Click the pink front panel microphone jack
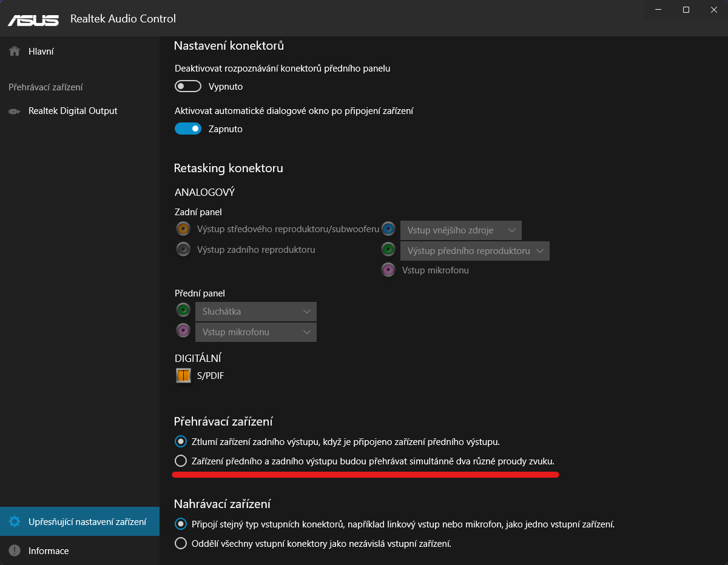 pyautogui.click(x=183, y=331)
